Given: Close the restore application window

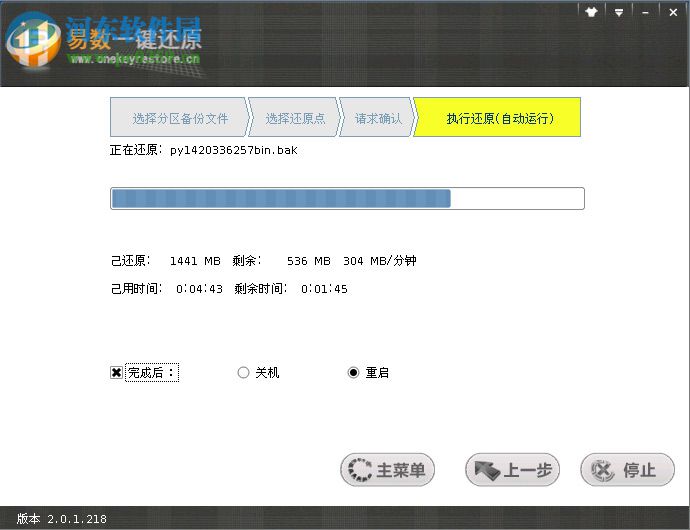Looking at the screenshot, I should (x=673, y=12).
